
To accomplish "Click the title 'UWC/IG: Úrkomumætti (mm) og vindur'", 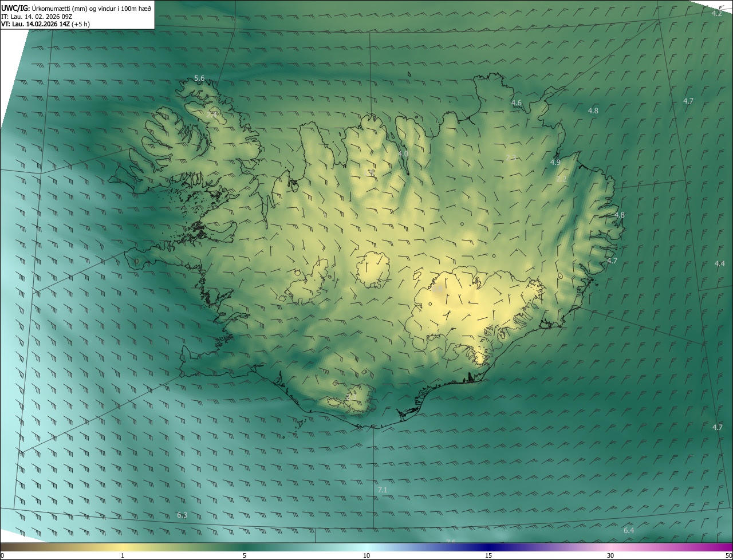I will point(76,7).
